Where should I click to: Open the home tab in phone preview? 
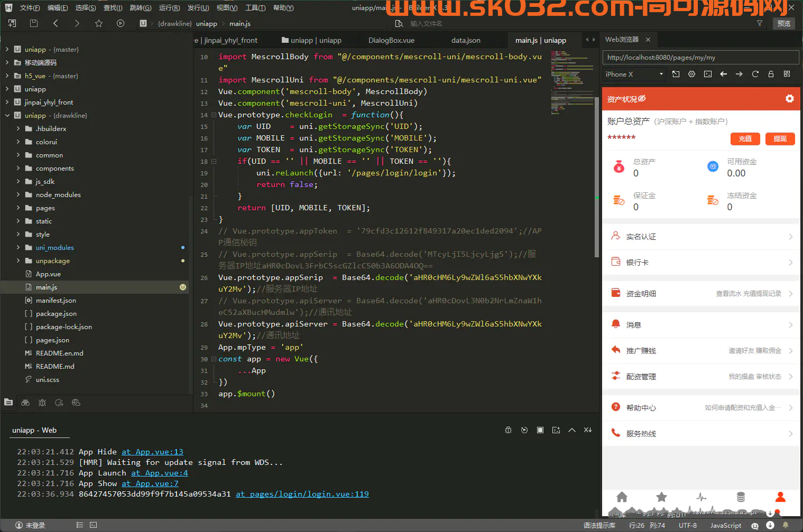click(x=622, y=497)
